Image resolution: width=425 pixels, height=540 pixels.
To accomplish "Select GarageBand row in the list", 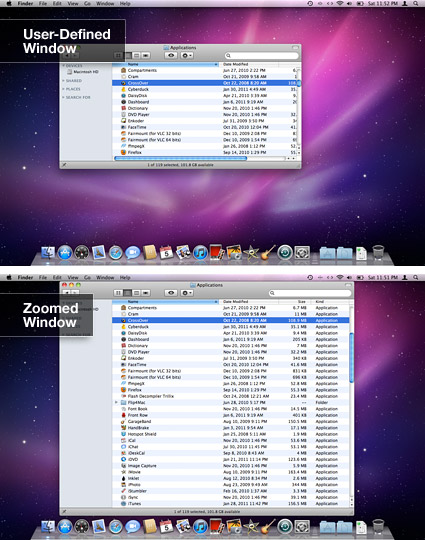I will point(231,422).
